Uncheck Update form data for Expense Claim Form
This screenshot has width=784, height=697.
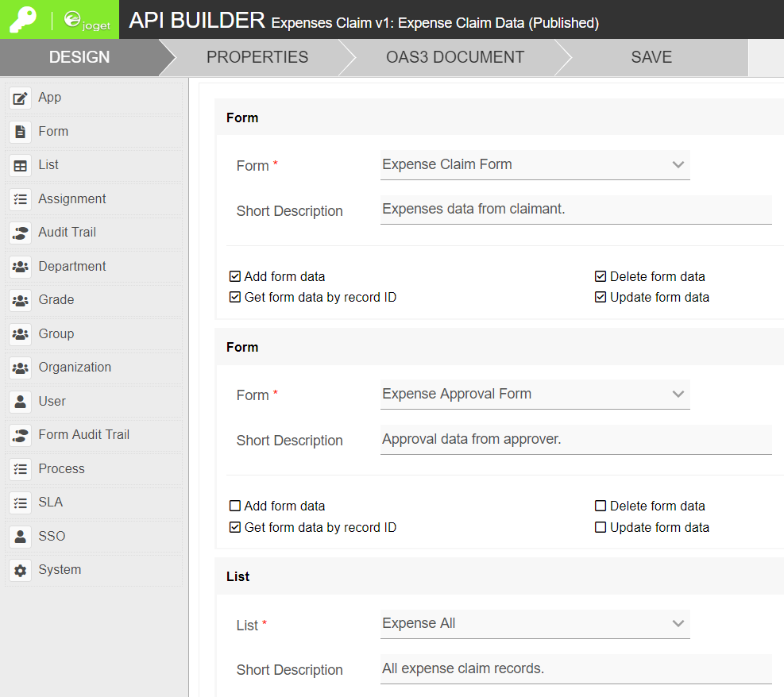tap(601, 297)
